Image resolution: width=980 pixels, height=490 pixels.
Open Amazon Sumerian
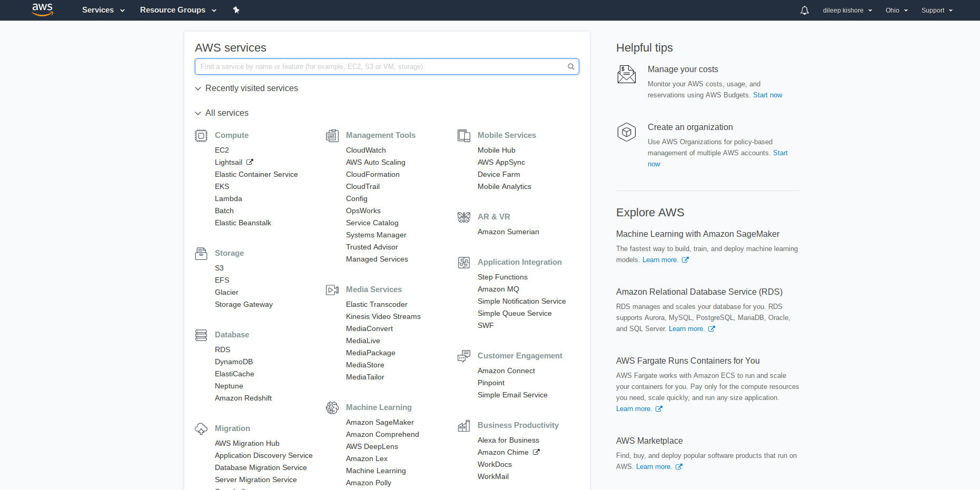pyautogui.click(x=508, y=232)
